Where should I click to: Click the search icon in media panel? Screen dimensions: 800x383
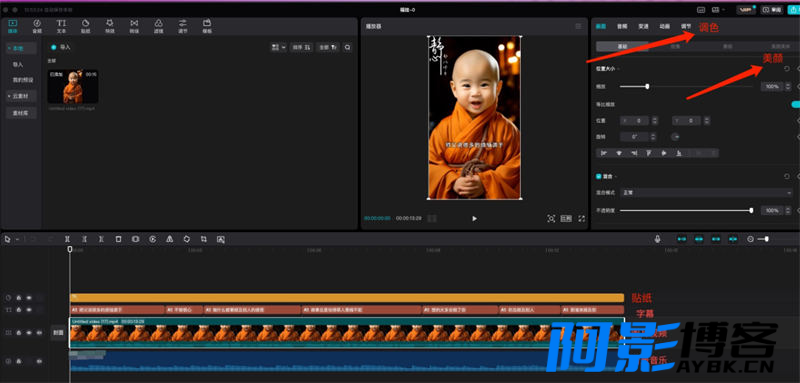click(347, 47)
